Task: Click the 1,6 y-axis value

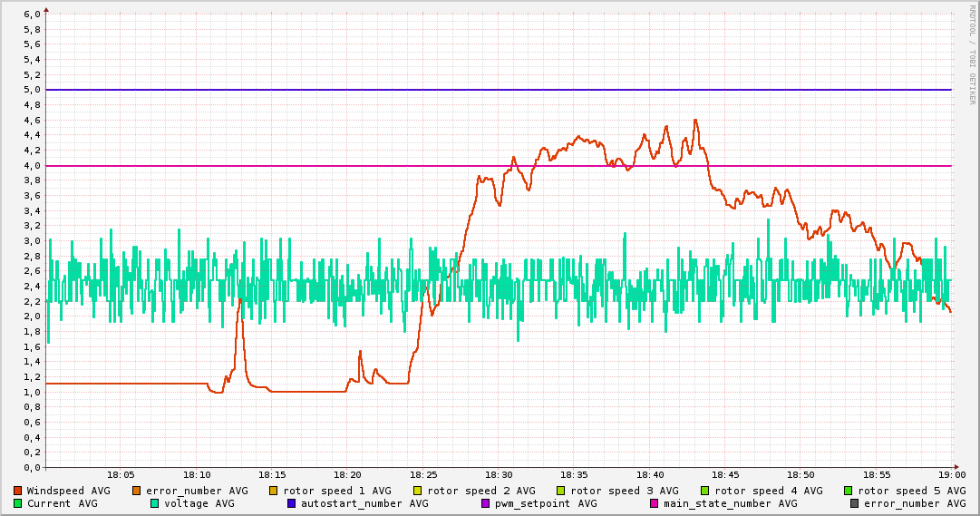Action: click(33, 346)
